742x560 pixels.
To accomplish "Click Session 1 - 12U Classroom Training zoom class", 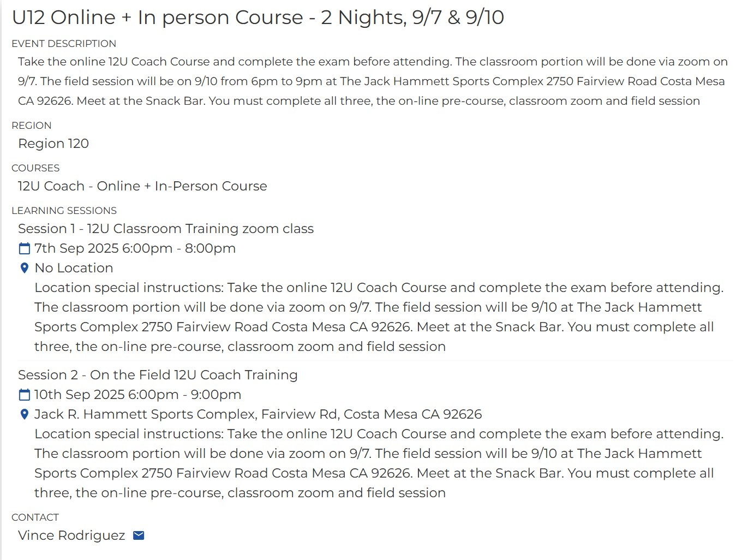I will tap(166, 229).
